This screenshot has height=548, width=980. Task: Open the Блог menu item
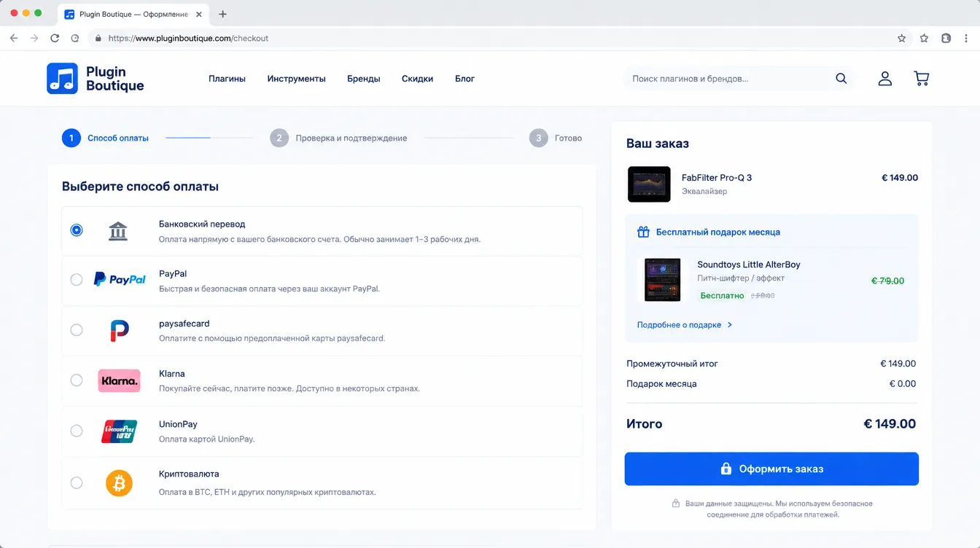coord(464,79)
